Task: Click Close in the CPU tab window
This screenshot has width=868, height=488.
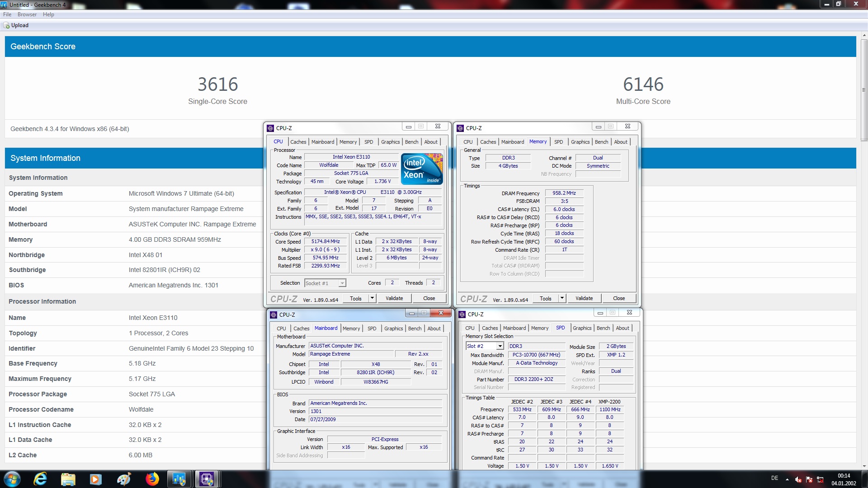Action: (429, 298)
